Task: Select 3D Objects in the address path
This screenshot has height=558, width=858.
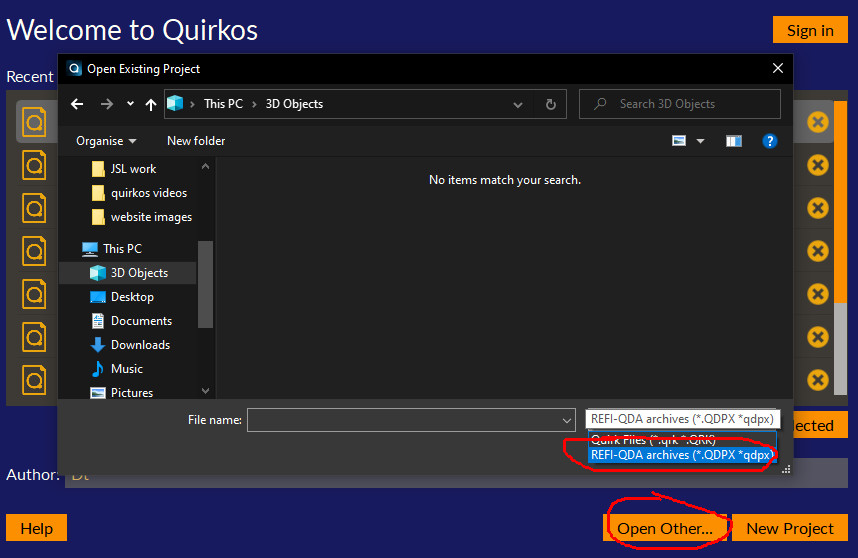Action: [x=294, y=104]
